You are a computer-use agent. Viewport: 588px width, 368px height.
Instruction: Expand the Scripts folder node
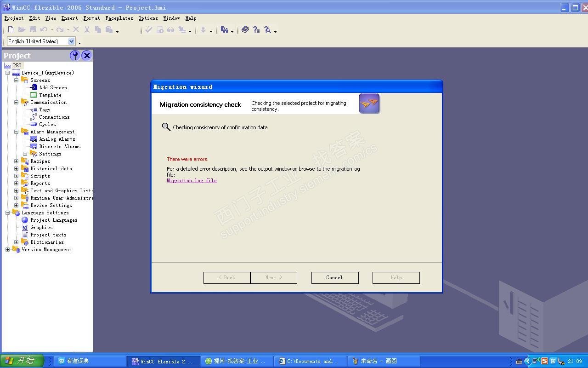click(x=17, y=176)
